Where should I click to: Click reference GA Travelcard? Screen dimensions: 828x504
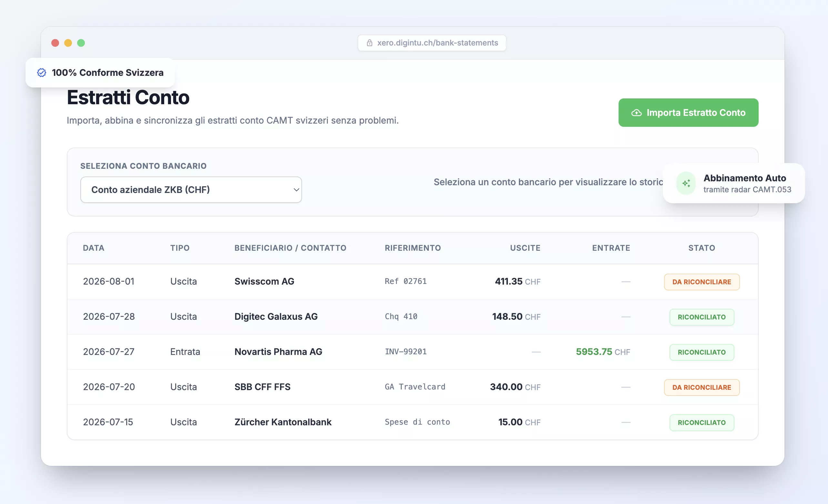[x=415, y=387]
